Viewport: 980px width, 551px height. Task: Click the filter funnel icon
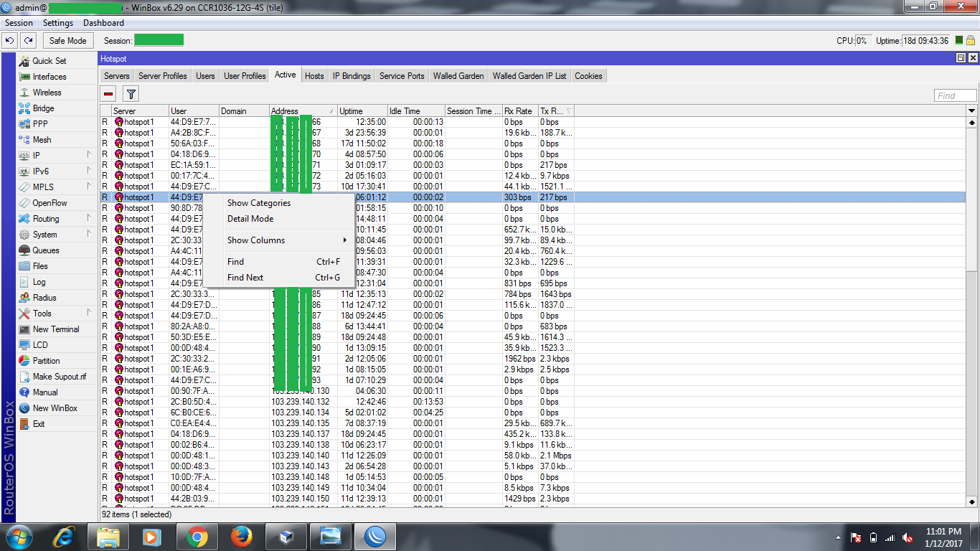[130, 93]
